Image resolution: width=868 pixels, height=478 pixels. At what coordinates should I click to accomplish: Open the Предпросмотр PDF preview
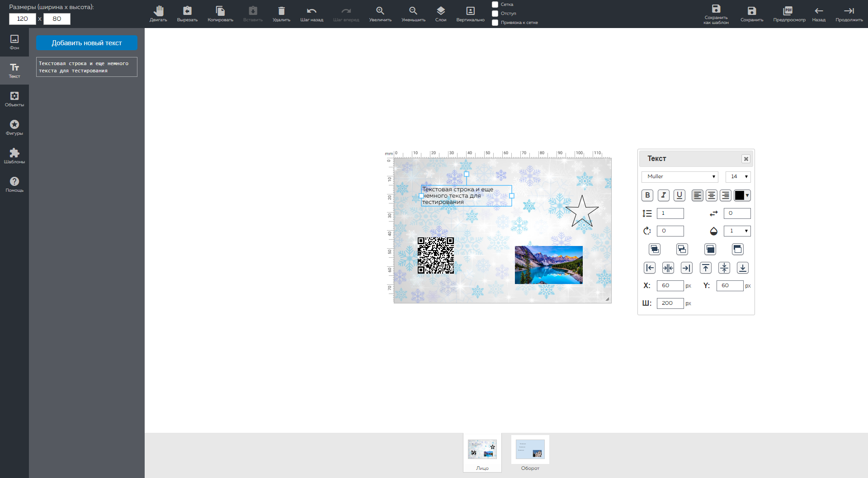click(x=789, y=14)
